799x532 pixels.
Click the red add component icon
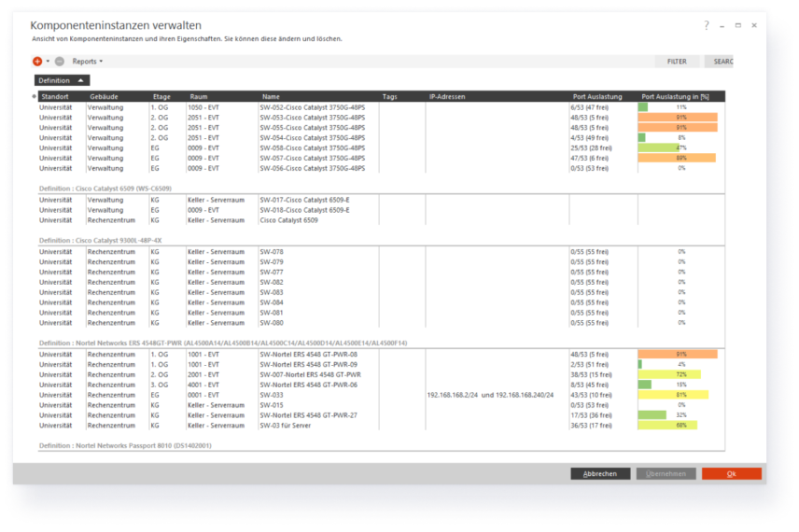37,62
